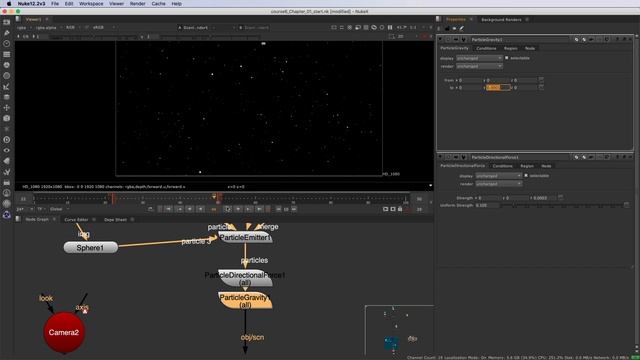The image size is (640, 360).
Task: Collapse the ParticleGravity1 properties panel
Action: (440, 40)
